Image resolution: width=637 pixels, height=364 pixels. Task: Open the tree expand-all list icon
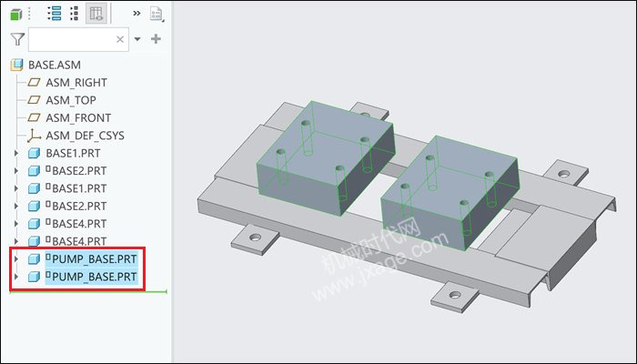pyautogui.click(x=54, y=14)
